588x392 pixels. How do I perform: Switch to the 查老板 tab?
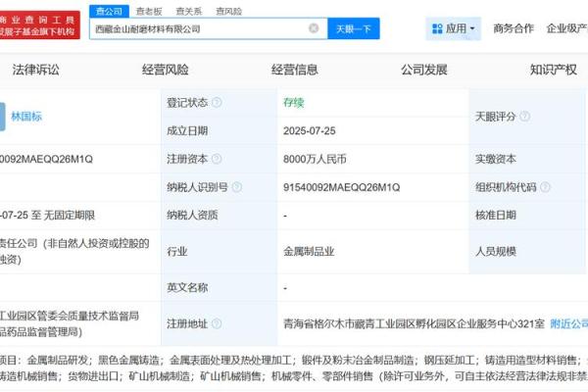pyautogui.click(x=149, y=12)
